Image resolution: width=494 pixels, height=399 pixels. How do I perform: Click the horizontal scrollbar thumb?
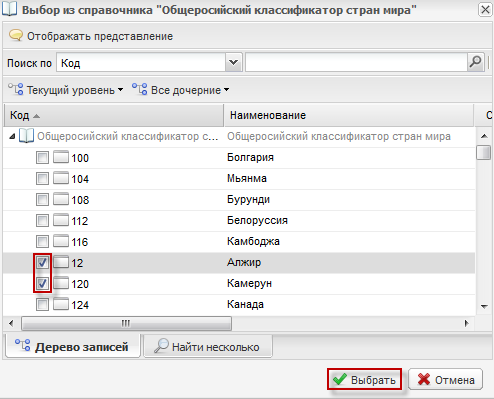[x=126, y=323]
